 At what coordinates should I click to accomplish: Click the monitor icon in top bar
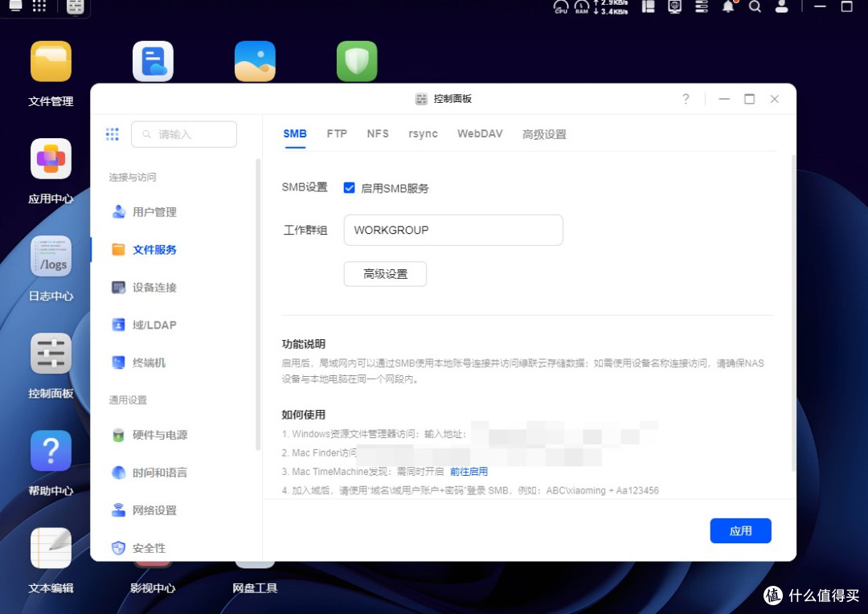point(674,6)
